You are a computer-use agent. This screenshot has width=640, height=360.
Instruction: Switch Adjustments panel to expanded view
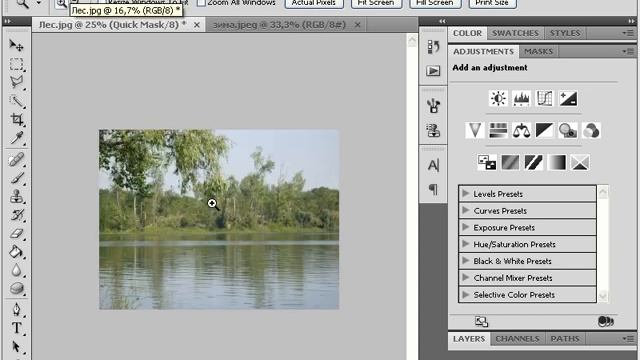[x=481, y=322]
